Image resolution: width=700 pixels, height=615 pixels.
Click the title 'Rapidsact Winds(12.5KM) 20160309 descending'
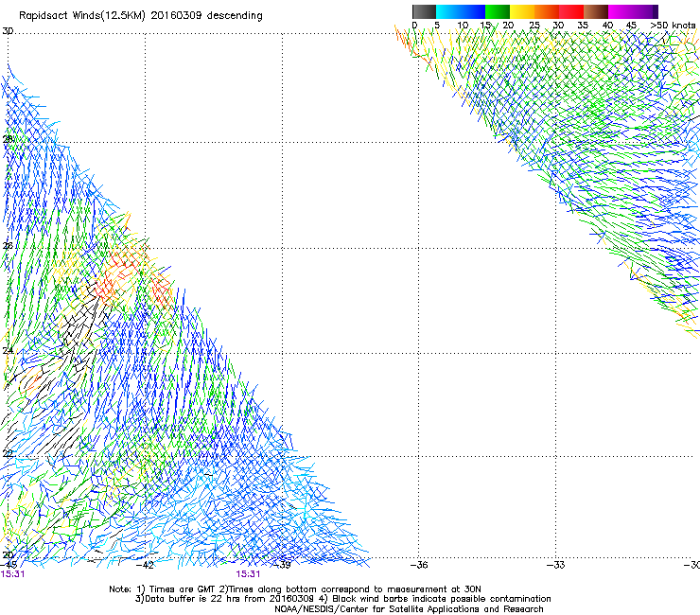pyautogui.click(x=141, y=16)
